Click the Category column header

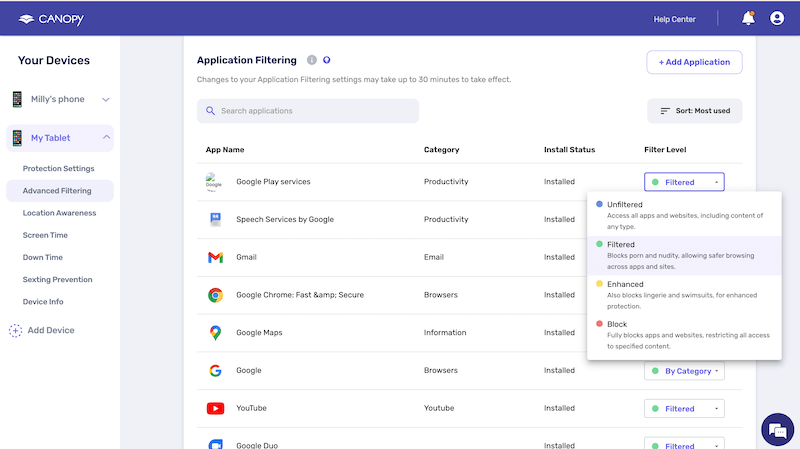pyautogui.click(x=441, y=149)
